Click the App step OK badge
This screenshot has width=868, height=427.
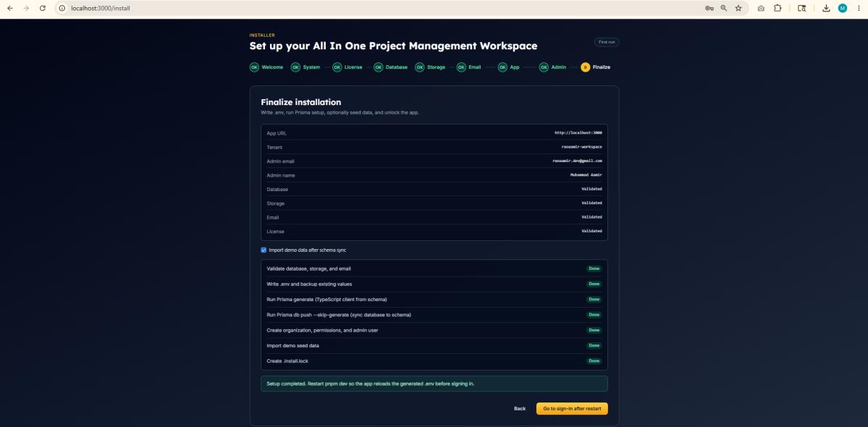click(502, 67)
